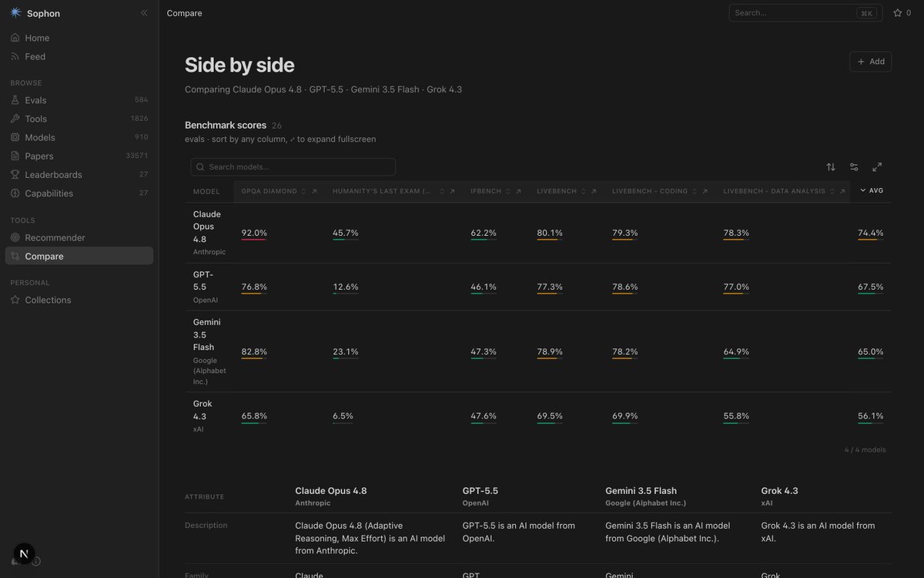Click Gemini 3.5 Flash Data Analysis 64.9%

(x=736, y=351)
